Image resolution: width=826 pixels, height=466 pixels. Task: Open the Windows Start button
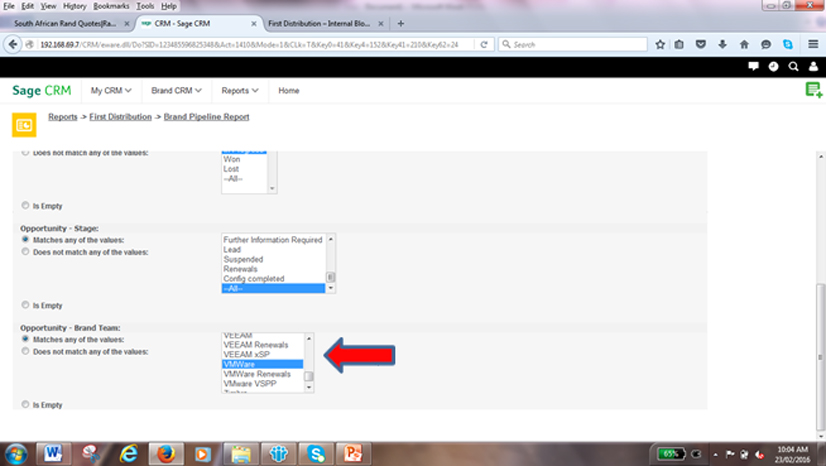click(15, 453)
